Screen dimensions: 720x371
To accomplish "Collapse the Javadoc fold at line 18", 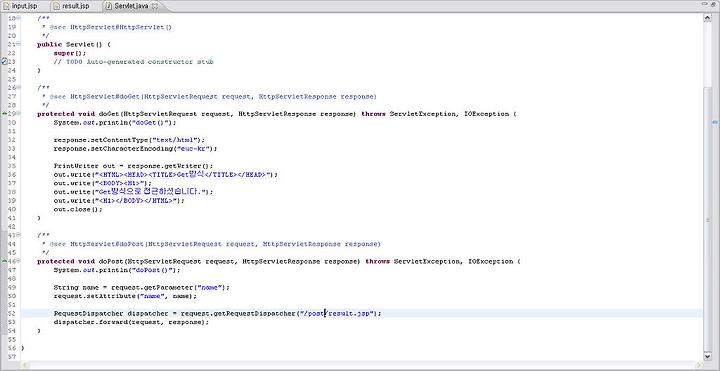I will tap(19, 18).
